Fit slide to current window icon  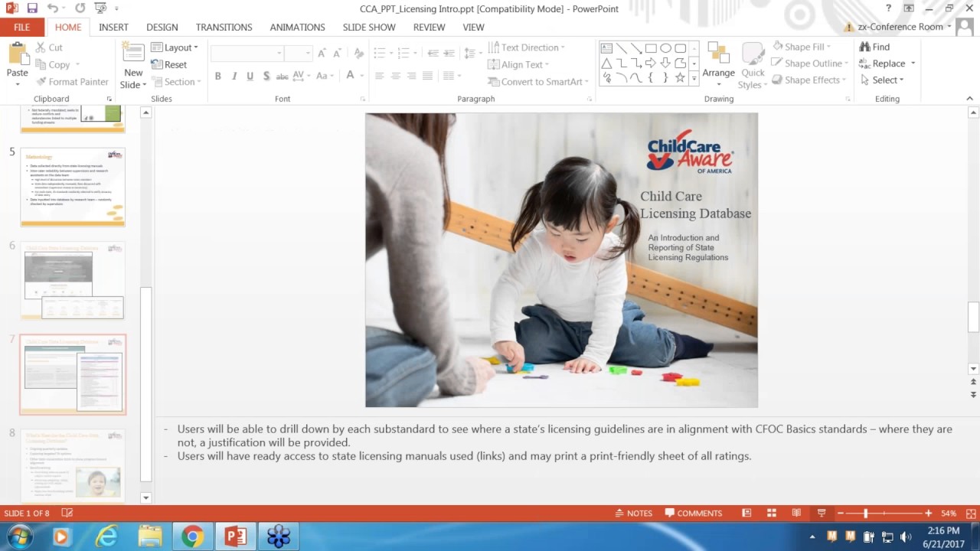click(971, 513)
